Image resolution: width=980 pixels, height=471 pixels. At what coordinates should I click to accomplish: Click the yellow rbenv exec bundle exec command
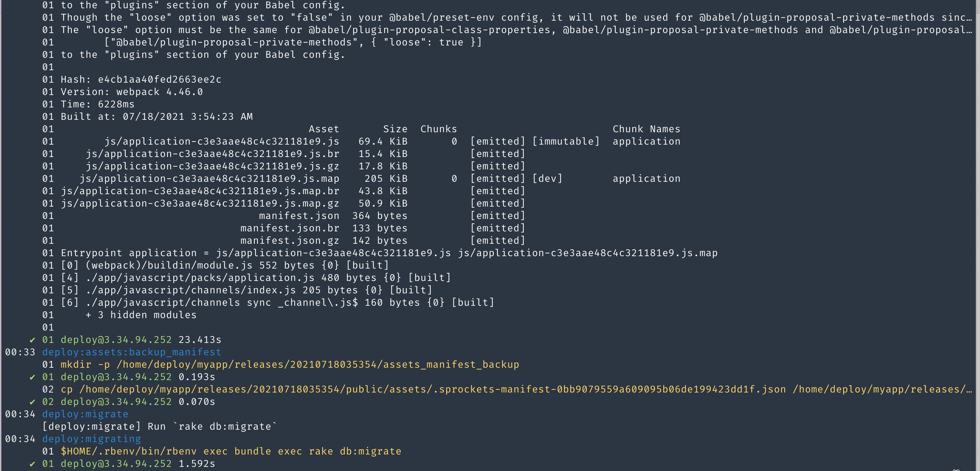[231, 451]
